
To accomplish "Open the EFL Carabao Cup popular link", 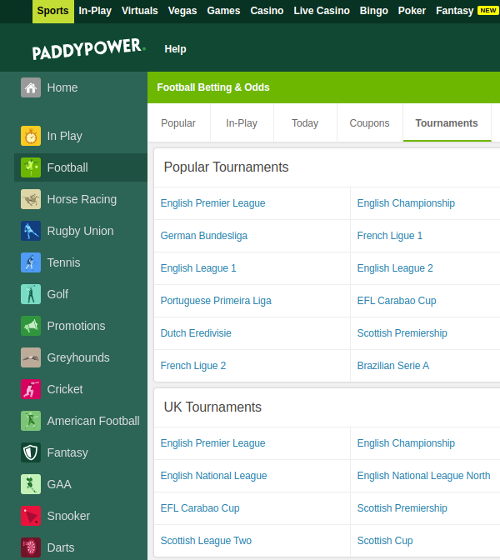I will [396, 300].
